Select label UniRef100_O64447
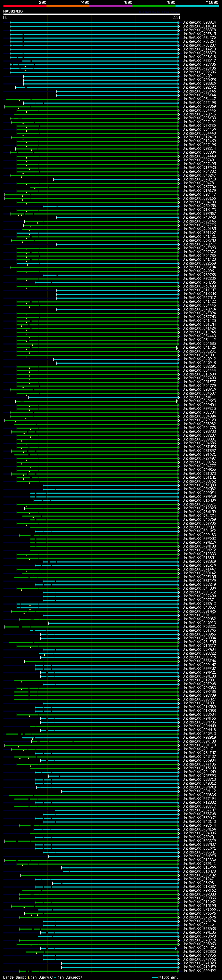The height and width of the screenshot is (980, 222). 199,99
